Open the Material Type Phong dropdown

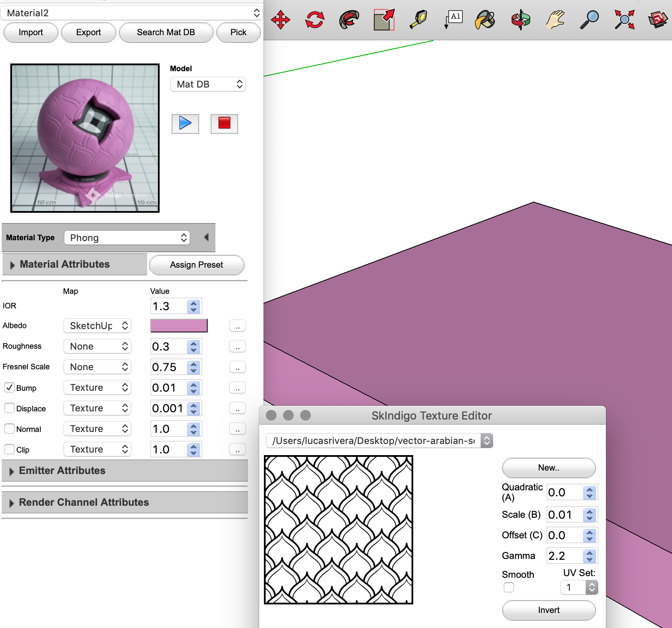coord(127,238)
